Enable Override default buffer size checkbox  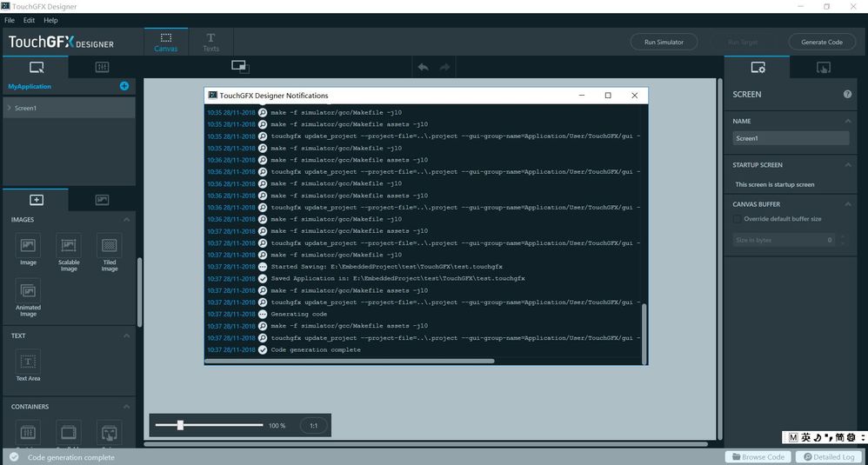[737, 219]
